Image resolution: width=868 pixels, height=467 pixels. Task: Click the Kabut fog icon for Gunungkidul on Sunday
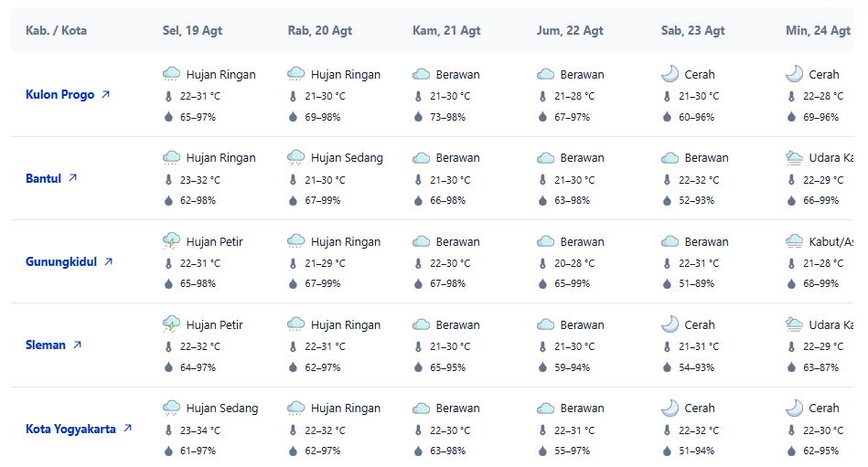795,241
